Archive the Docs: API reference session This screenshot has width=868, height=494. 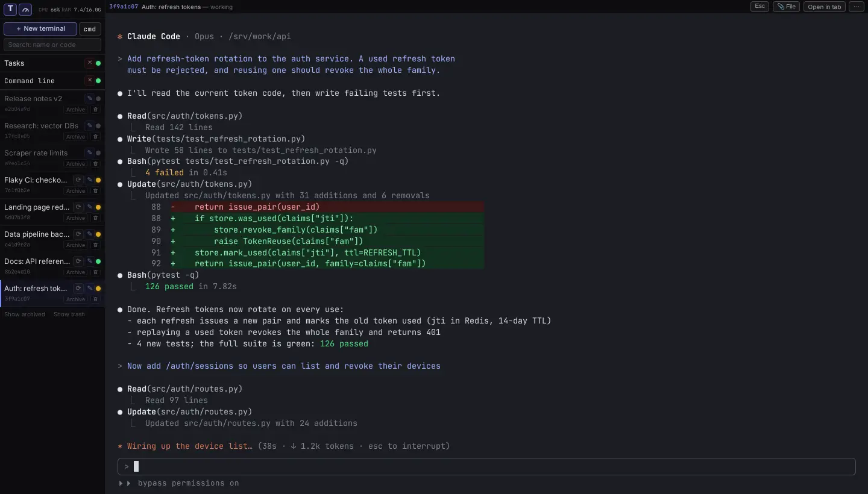pyautogui.click(x=76, y=272)
